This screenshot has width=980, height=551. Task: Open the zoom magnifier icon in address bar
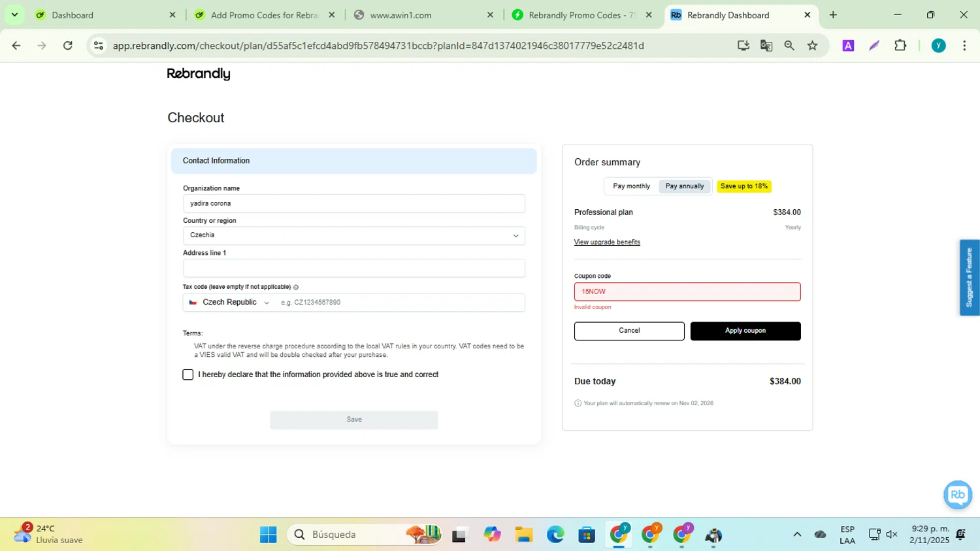pyautogui.click(x=789, y=45)
